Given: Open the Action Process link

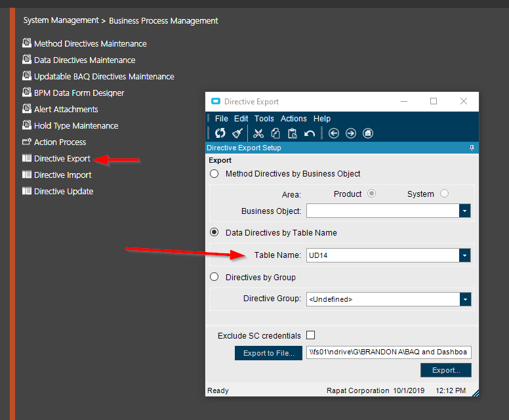Looking at the screenshot, I should click(x=60, y=142).
